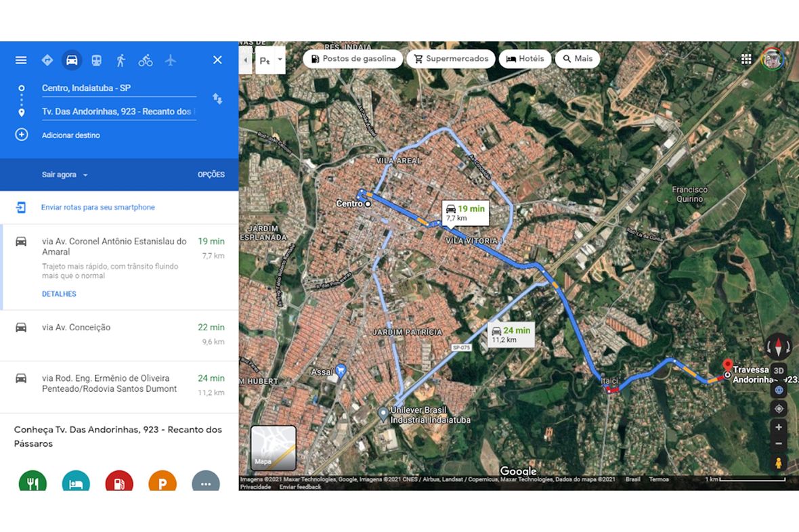Select public transit travel mode
The height and width of the screenshot is (532, 799).
coord(96,60)
